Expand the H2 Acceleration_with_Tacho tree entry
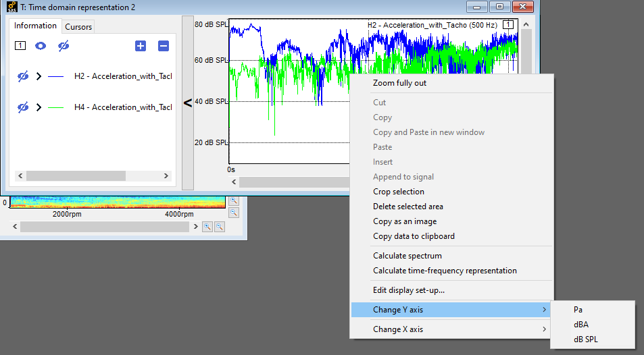This screenshot has width=644, height=355. tap(39, 76)
